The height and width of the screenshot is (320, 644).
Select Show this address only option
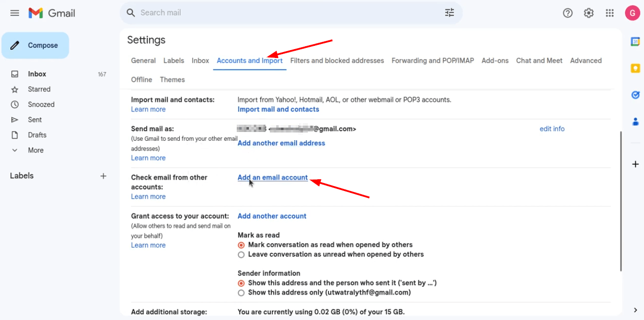pyautogui.click(x=241, y=293)
